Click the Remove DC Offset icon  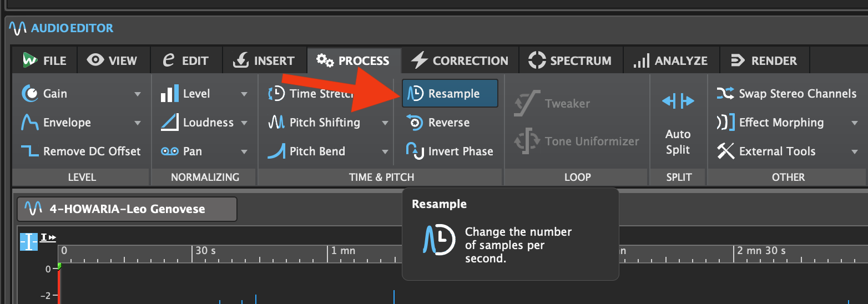click(30, 151)
